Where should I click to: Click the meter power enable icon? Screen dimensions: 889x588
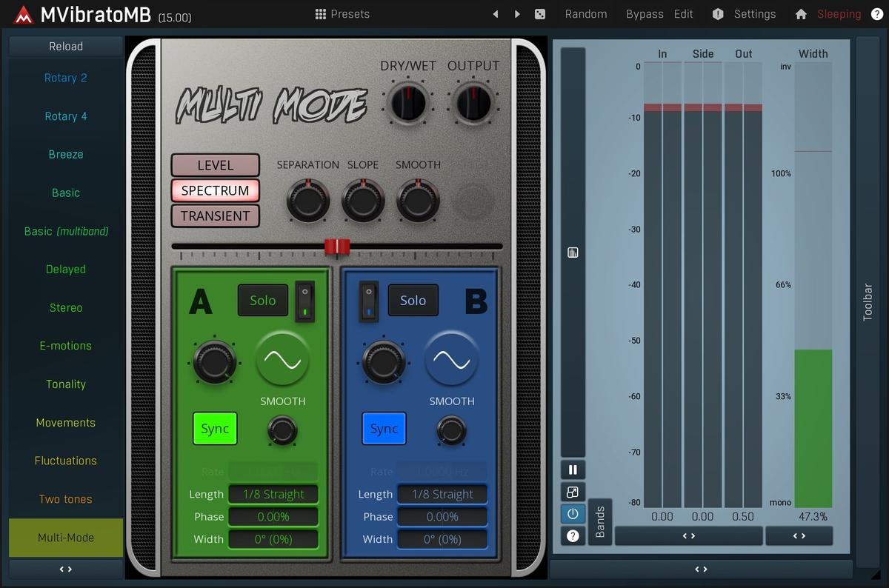[x=573, y=514]
